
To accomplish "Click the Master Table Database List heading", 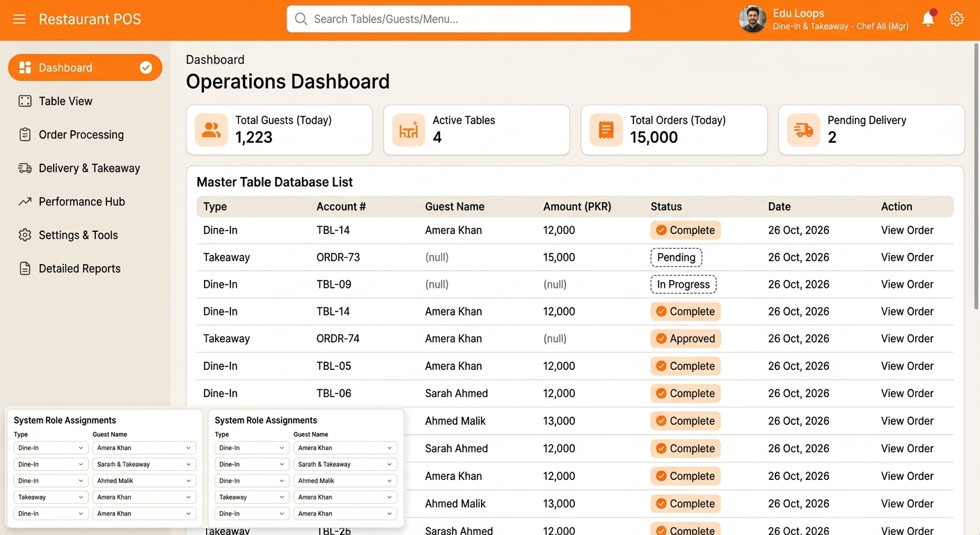I will (275, 183).
